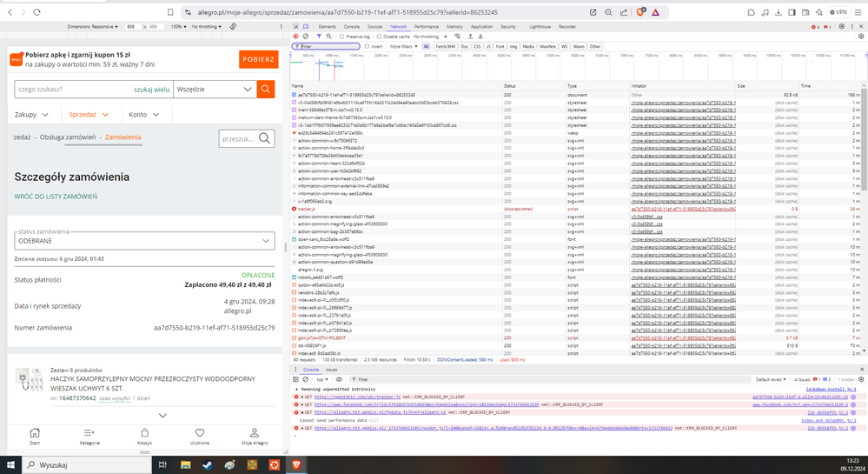Viewport: 868px width, 474px height.
Task: Clear the console output icon
Action: pyautogui.click(x=306, y=380)
